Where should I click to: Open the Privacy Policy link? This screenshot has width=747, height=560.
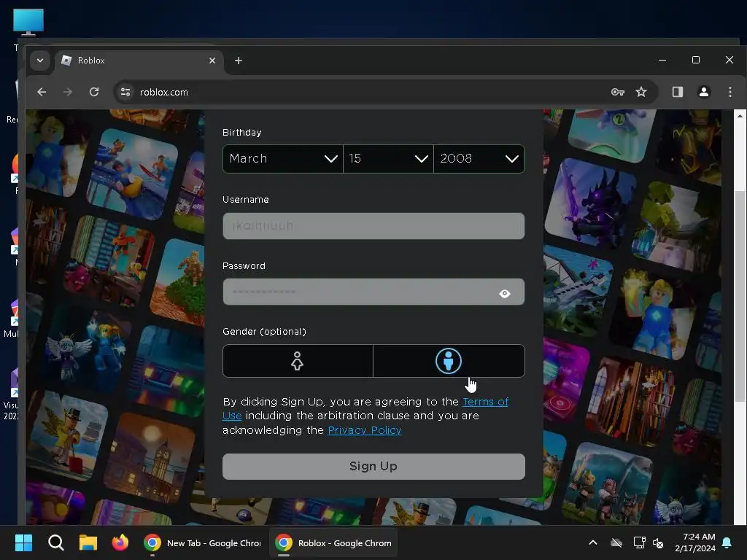[x=365, y=430]
